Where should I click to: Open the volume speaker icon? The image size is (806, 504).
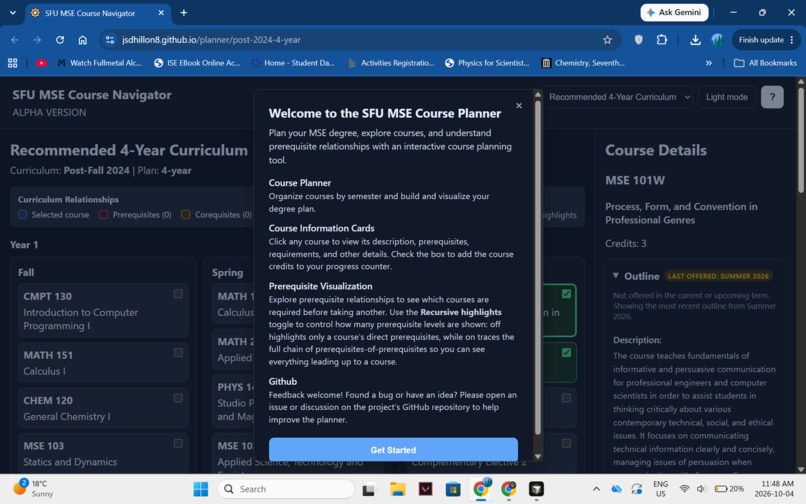click(700, 489)
